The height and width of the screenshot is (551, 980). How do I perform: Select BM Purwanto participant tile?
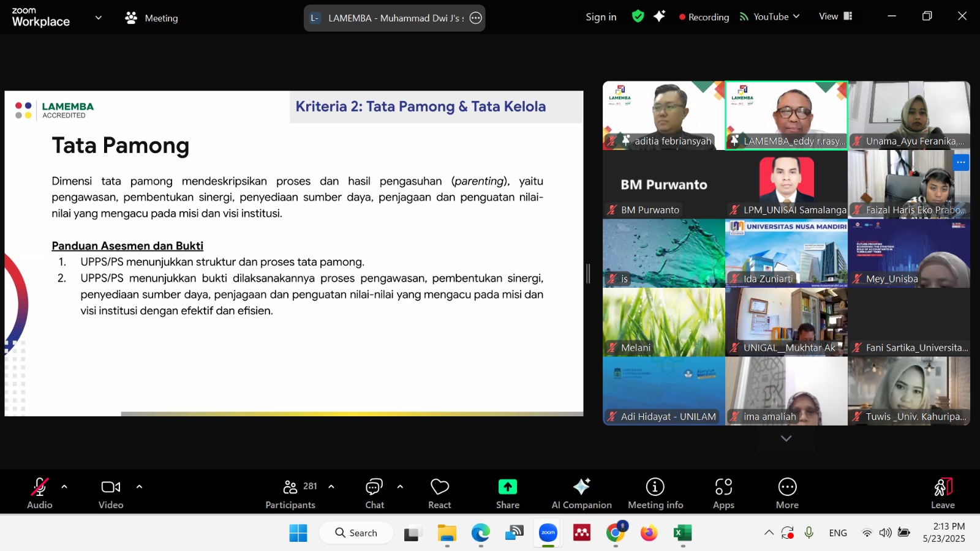pyautogui.click(x=663, y=184)
